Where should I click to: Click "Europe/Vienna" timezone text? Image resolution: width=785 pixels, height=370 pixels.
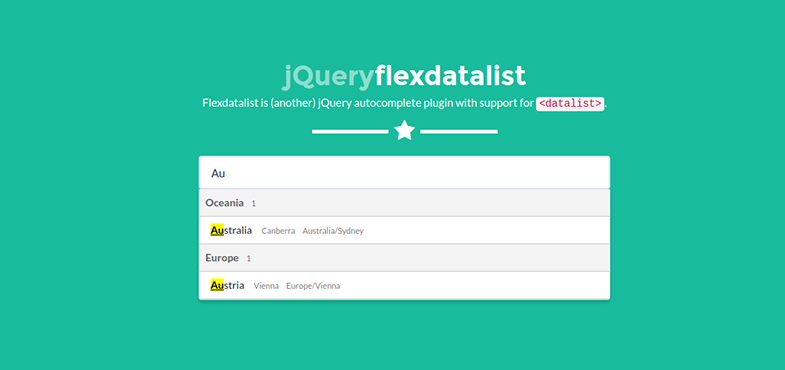coord(313,286)
